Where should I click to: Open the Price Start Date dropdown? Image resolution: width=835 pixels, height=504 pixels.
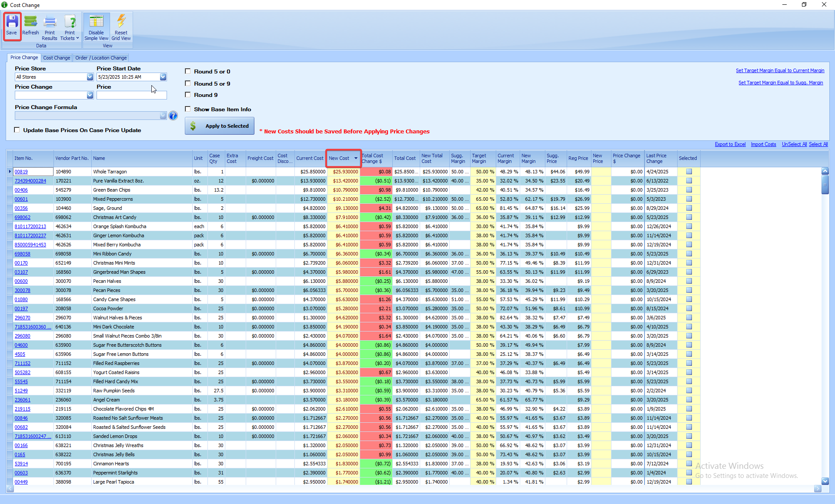[x=163, y=77]
